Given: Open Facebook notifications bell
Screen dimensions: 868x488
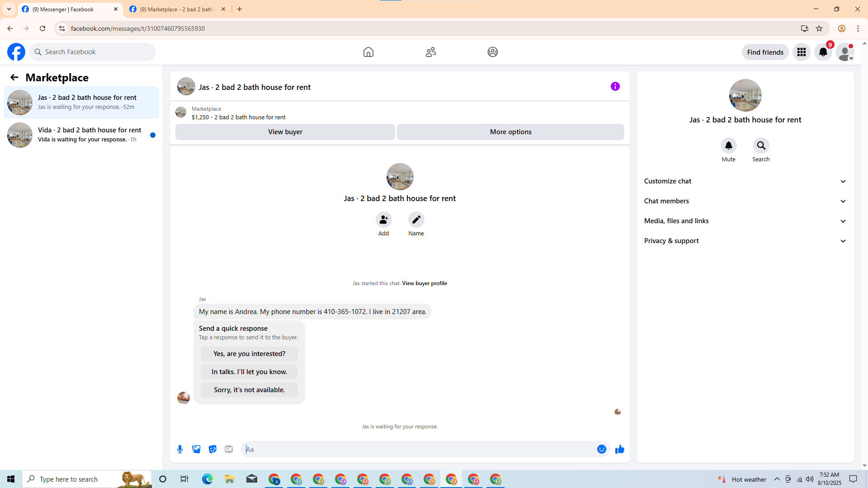Looking at the screenshot, I should (823, 52).
